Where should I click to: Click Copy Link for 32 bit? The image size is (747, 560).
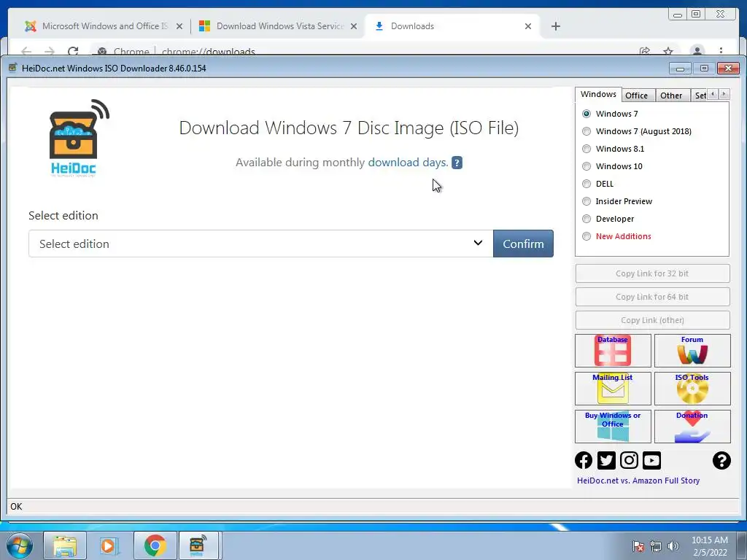coord(652,273)
